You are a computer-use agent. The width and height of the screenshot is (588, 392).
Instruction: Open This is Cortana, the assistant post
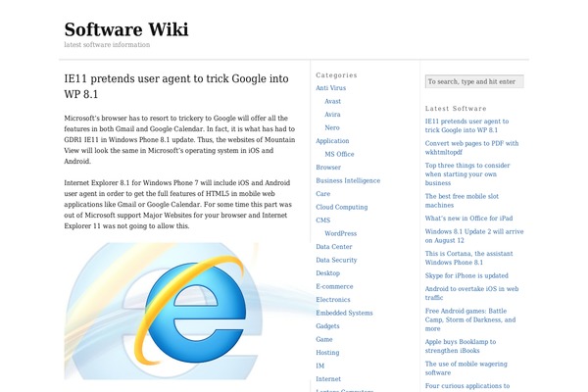pyautogui.click(x=468, y=258)
